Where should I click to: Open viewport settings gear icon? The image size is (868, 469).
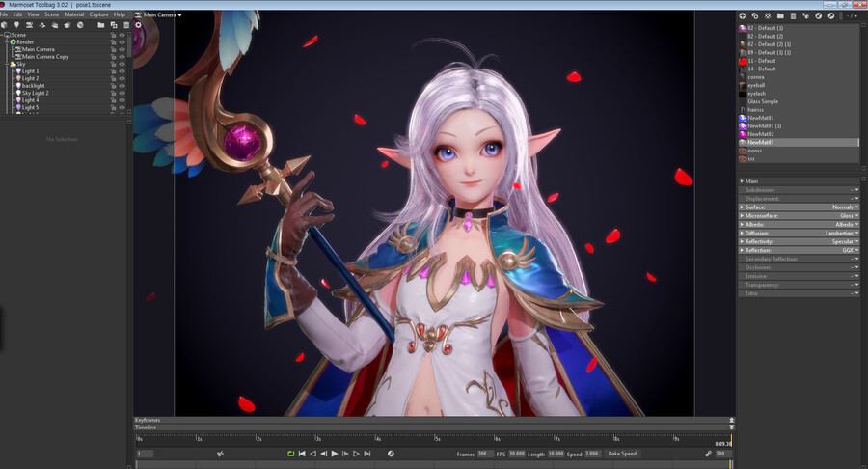tap(138, 25)
